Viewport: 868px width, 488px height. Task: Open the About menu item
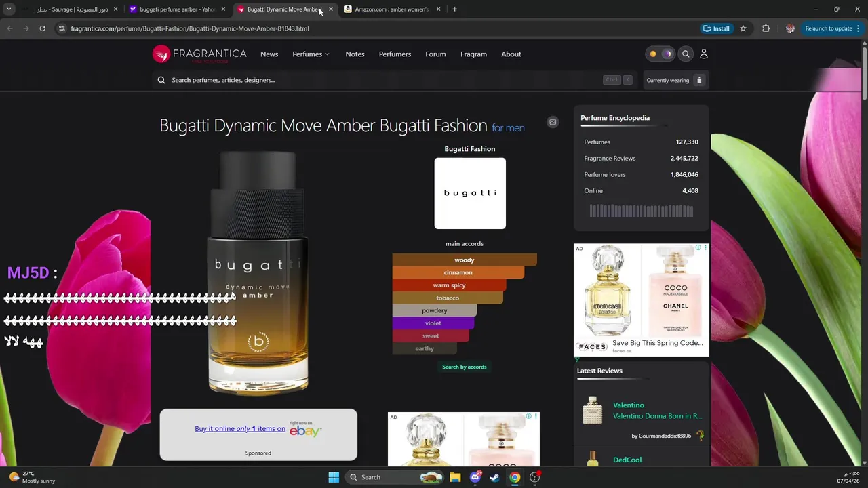511,54
